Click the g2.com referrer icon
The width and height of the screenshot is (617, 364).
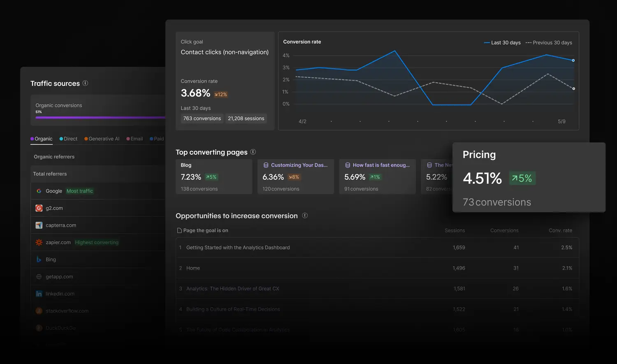point(39,208)
